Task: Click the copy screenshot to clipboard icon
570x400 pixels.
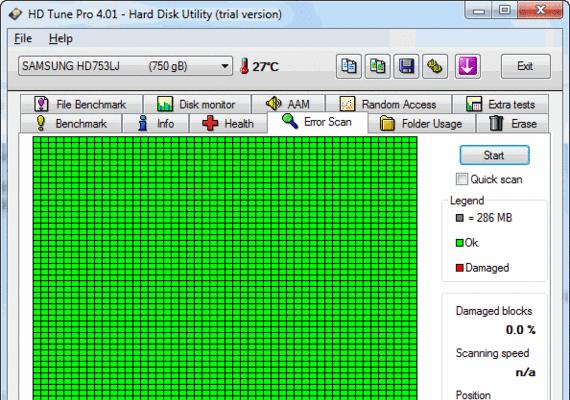Action: [377, 66]
